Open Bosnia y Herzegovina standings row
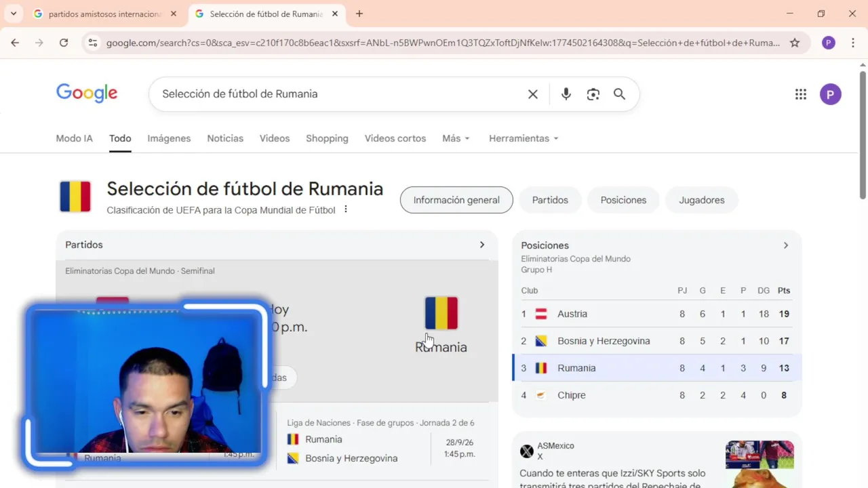868x488 pixels. 657,341
